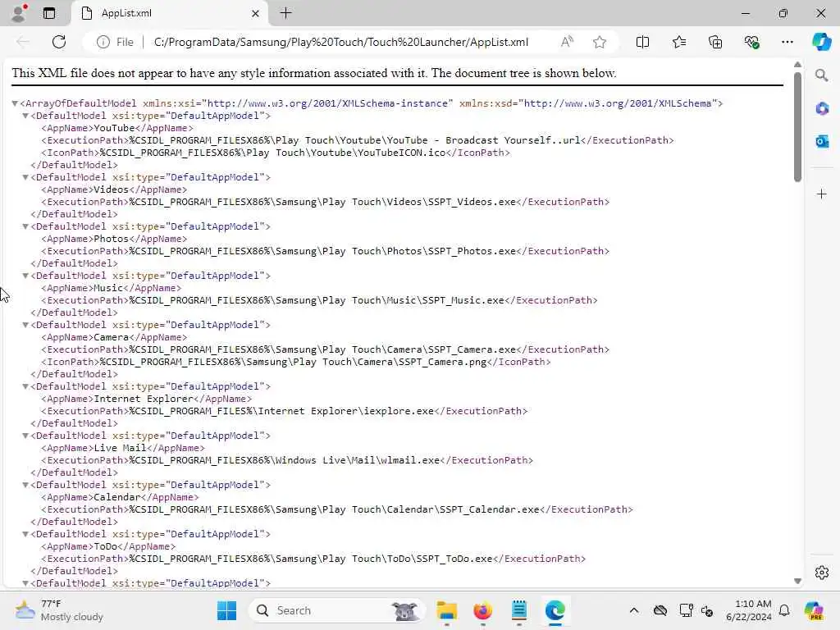Image resolution: width=840 pixels, height=630 pixels.
Task: Open Notepad app on taskbar
Action: click(x=518, y=610)
